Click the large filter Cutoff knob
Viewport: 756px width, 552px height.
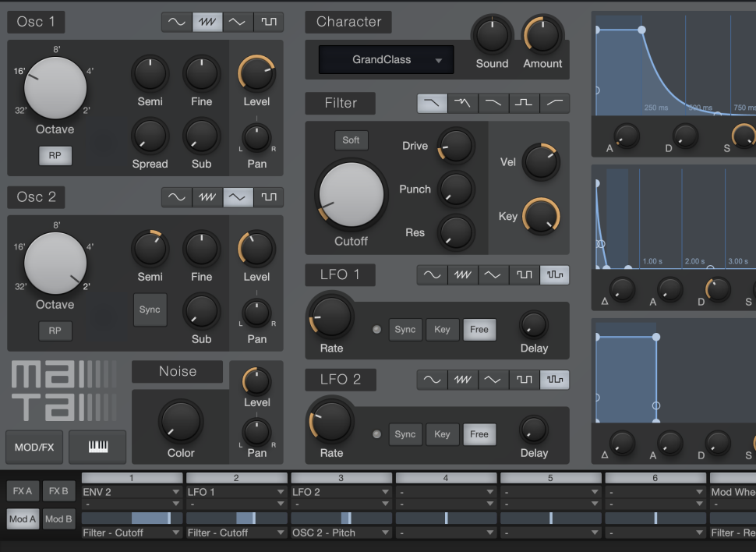click(351, 194)
